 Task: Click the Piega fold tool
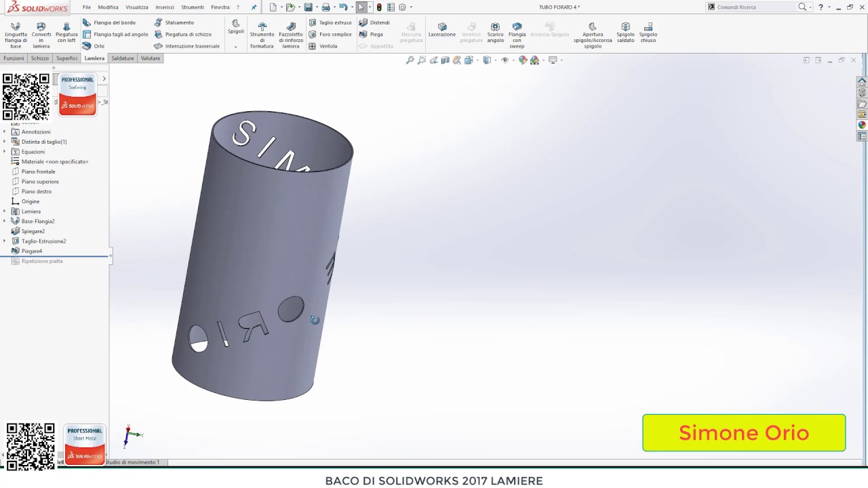[x=371, y=34]
